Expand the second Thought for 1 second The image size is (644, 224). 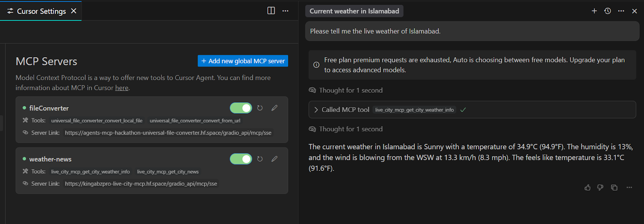pos(346,129)
